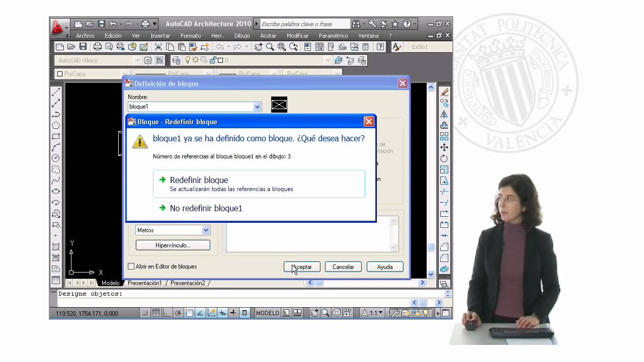Select the Table tool in draw toolbar
The image size is (644, 362).
[56, 280]
